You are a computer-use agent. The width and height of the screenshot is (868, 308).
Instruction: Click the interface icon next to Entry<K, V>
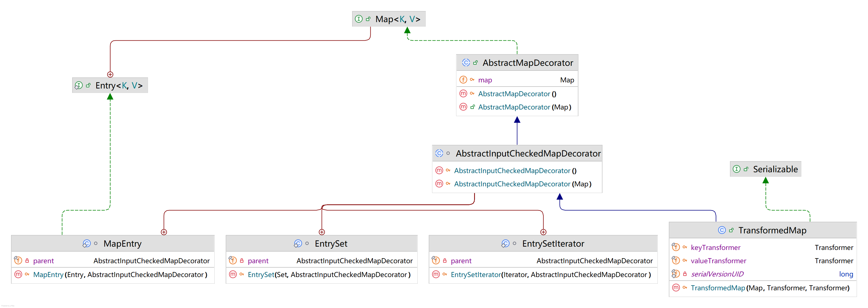(x=79, y=86)
